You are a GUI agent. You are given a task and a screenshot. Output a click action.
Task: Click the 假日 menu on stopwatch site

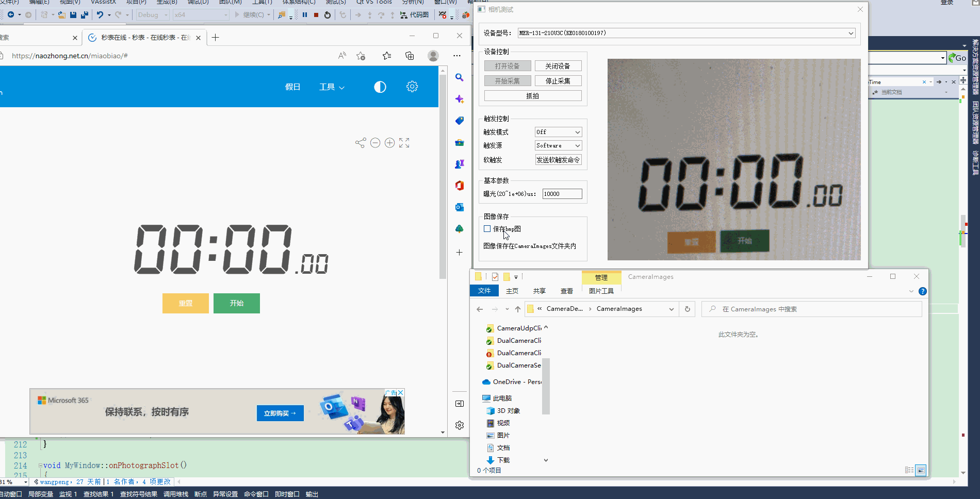pos(292,87)
